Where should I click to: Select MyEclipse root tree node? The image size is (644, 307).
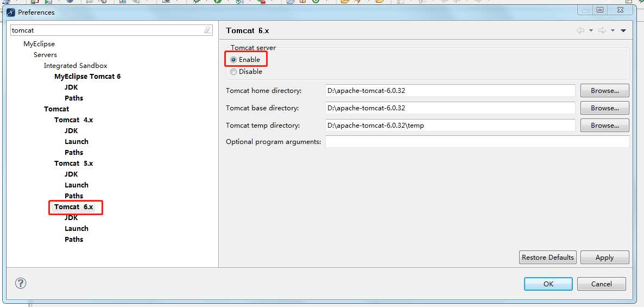39,44
